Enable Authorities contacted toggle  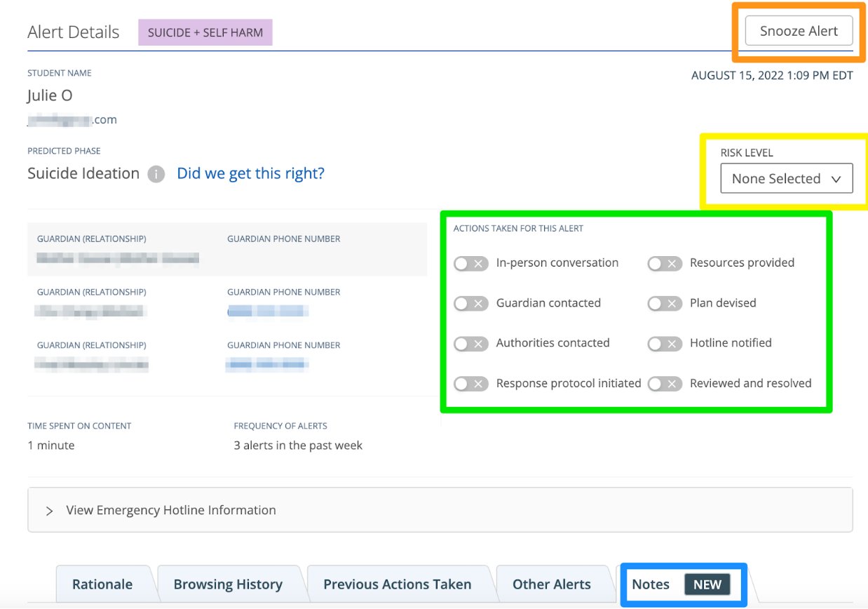pos(471,344)
